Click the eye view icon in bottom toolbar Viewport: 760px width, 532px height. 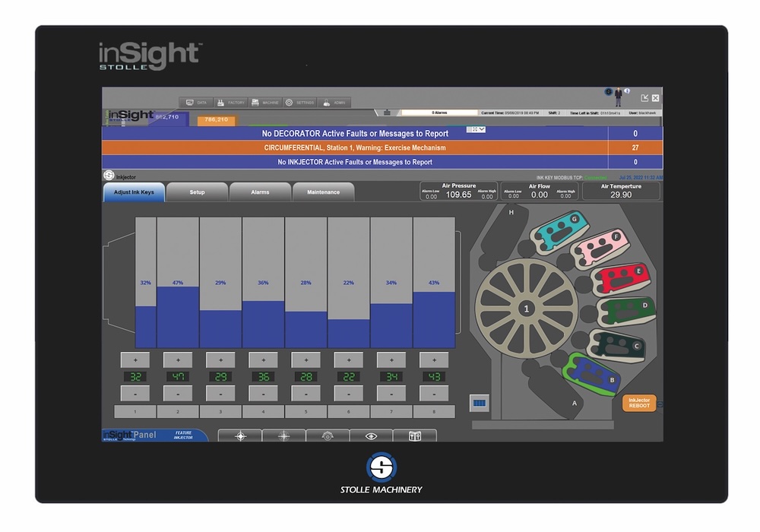(371, 435)
